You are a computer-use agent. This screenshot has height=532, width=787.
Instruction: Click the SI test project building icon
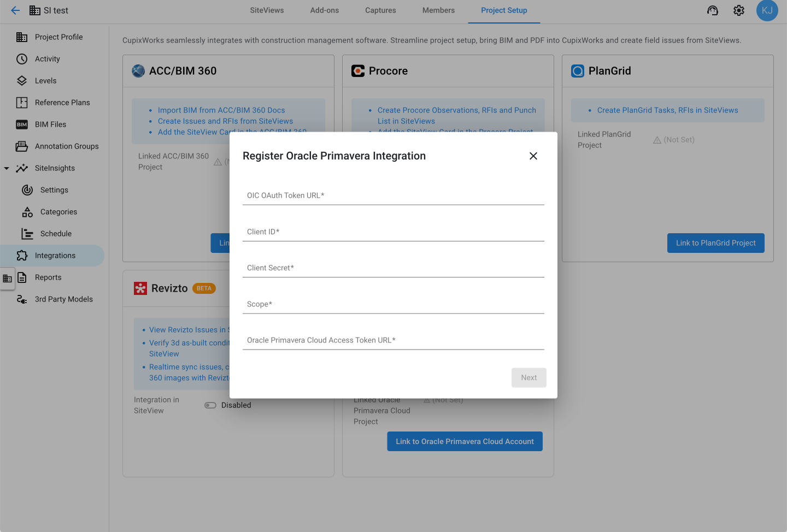coord(35,10)
